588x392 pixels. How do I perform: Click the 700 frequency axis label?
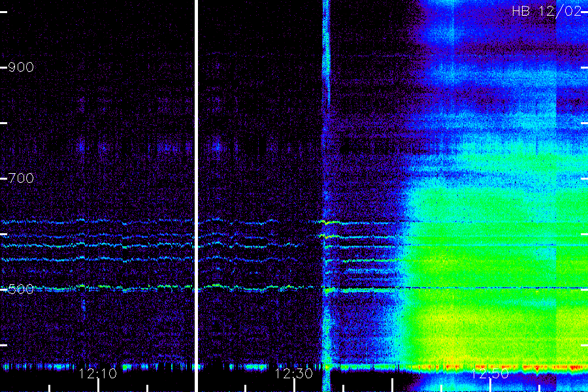[21, 178]
